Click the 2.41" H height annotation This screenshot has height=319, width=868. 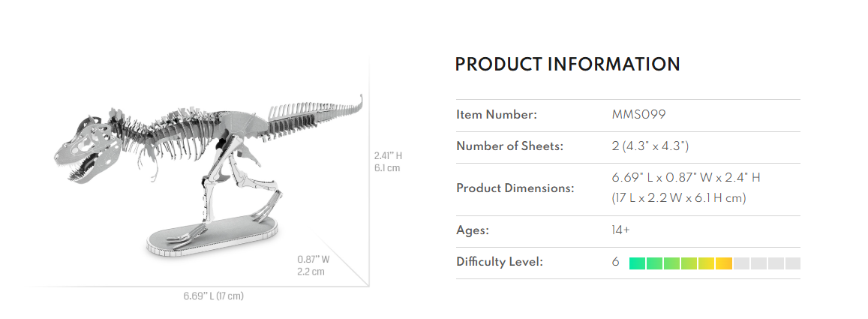click(389, 156)
